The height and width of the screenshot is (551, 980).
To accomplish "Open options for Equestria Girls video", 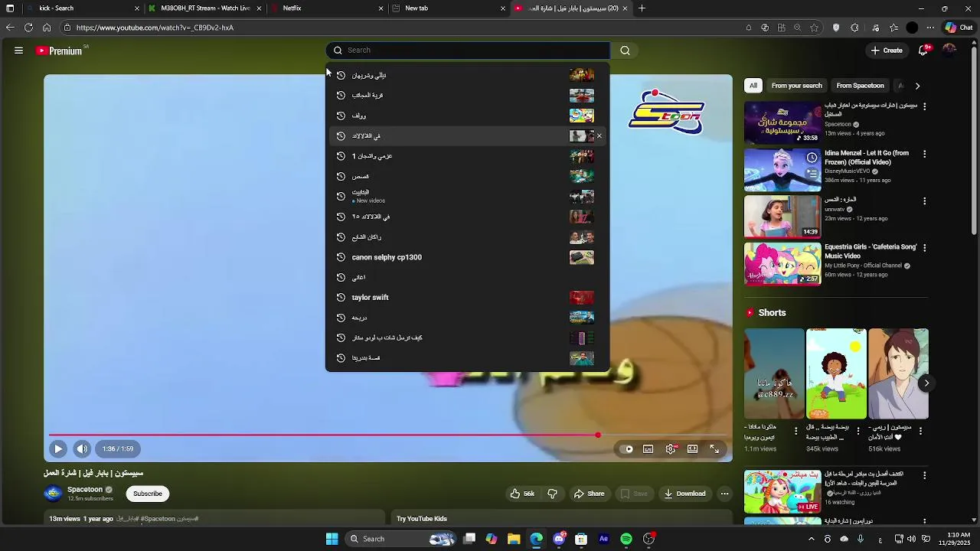I will (x=924, y=248).
